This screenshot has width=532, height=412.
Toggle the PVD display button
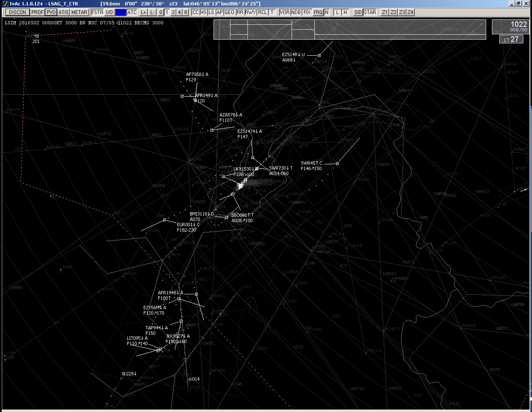pyautogui.click(x=51, y=12)
